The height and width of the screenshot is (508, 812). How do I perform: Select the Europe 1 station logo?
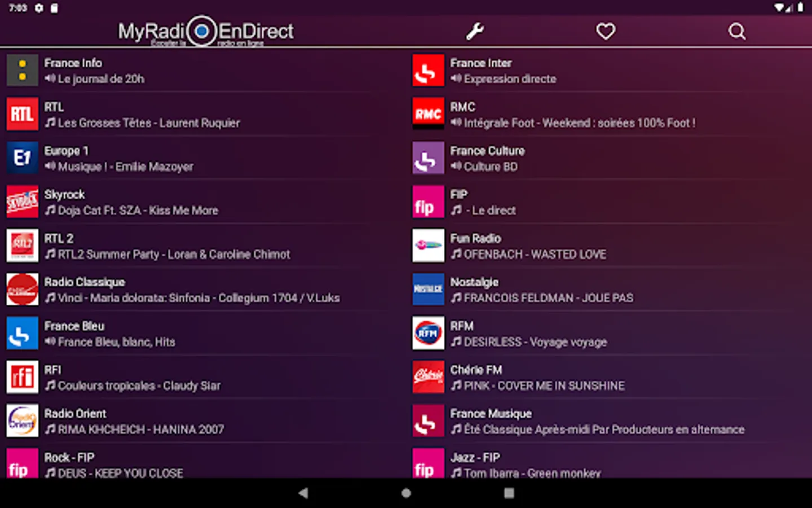(23, 157)
